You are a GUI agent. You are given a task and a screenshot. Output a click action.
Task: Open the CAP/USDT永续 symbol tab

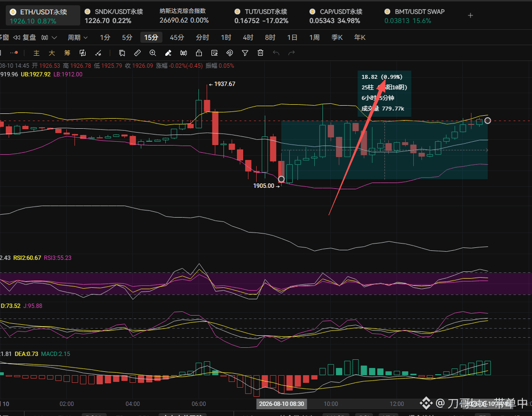coord(335,15)
